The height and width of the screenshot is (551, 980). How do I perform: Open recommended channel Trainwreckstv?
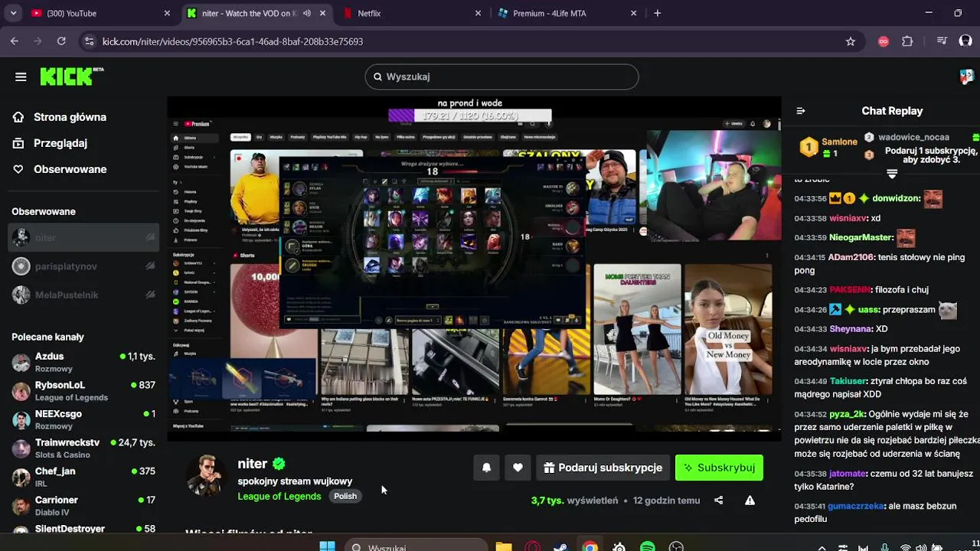[x=83, y=448]
